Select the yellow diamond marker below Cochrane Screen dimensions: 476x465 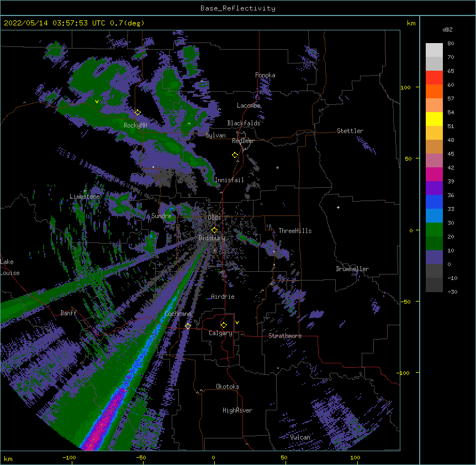[188, 326]
